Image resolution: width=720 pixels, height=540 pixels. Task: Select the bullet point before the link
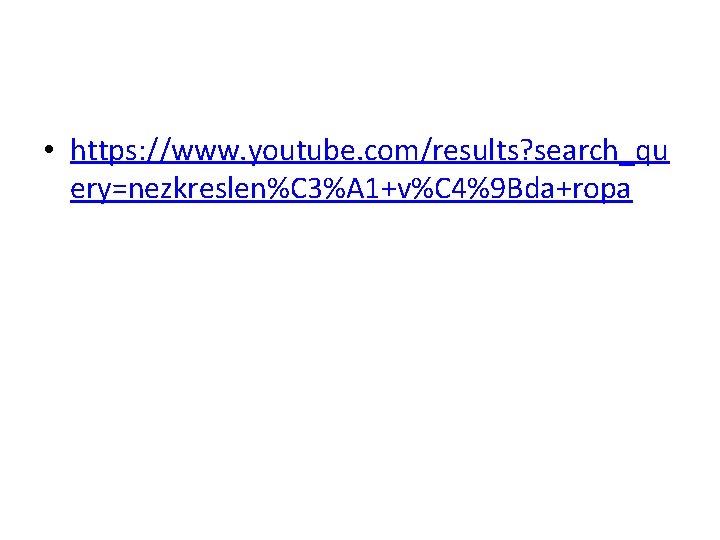point(49,149)
